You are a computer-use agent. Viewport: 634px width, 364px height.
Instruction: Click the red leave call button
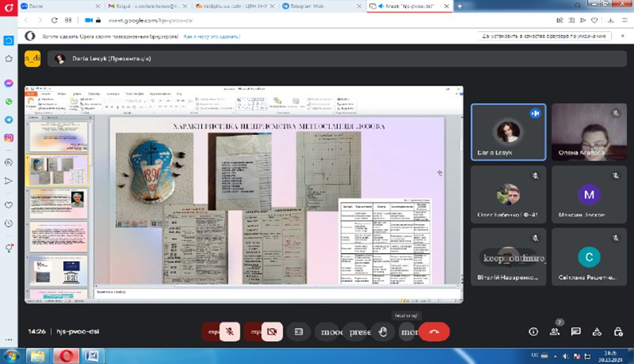point(434,331)
